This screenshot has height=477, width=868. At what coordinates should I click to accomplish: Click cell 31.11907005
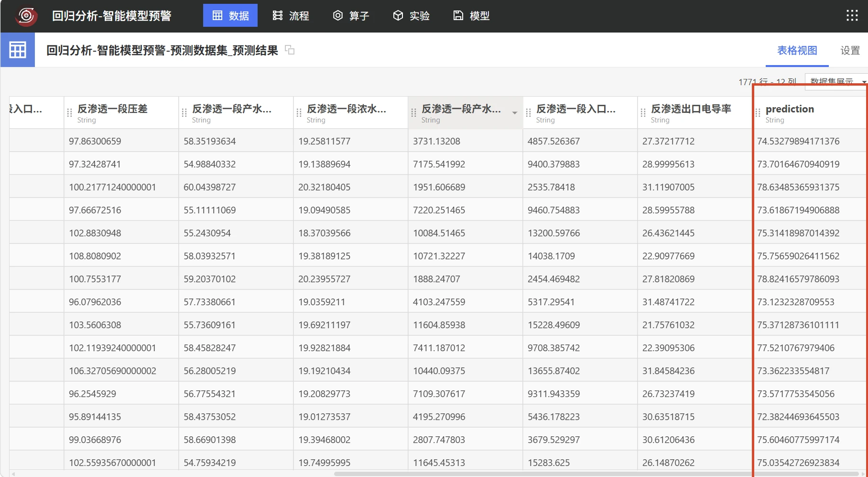click(x=695, y=187)
